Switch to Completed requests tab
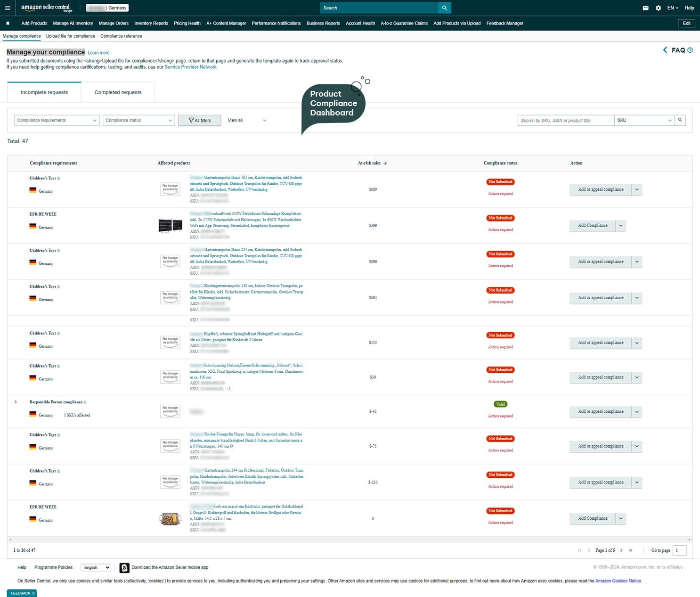The width and height of the screenshot is (700, 597). point(118,92)
